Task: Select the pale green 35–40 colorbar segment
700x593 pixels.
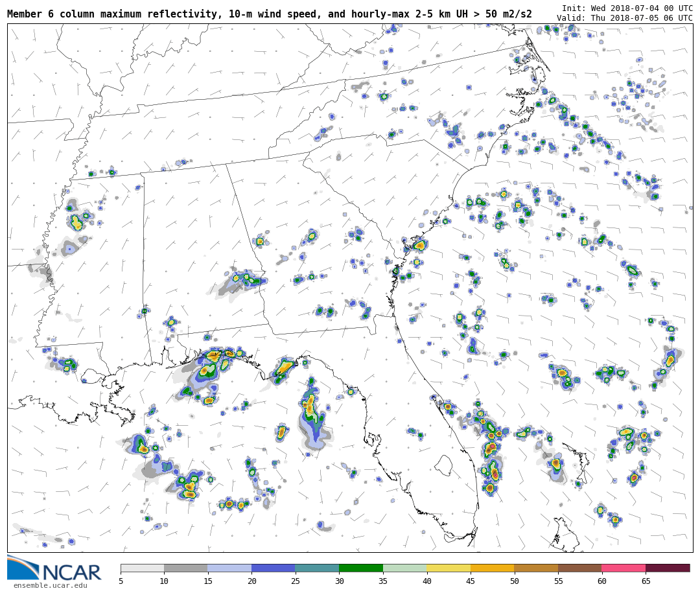Action: click(404, 568)
